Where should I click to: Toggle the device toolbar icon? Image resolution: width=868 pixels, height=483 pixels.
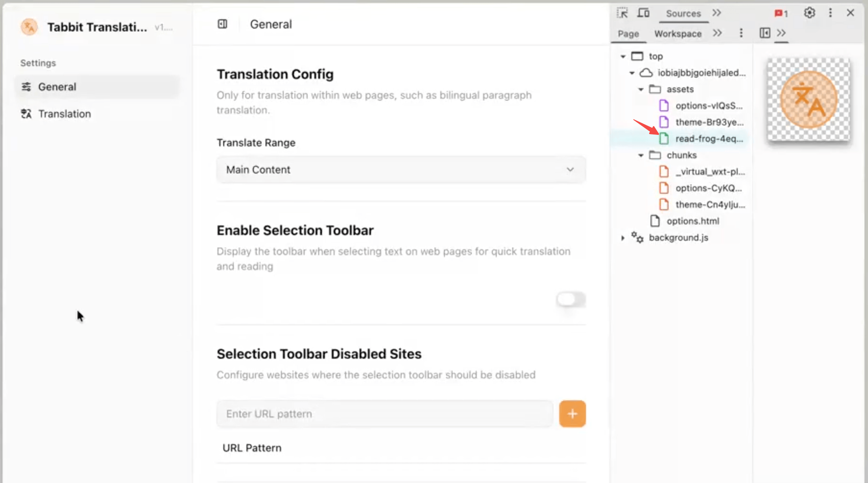click(x=643, y=13)
